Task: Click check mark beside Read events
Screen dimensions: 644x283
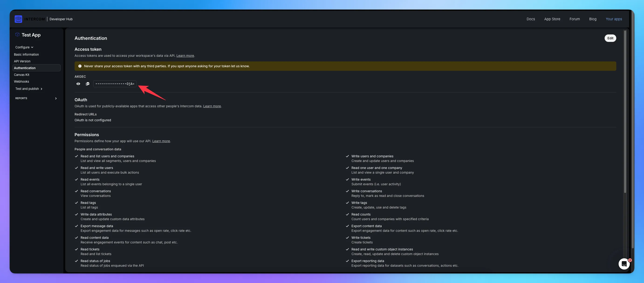Action: click(x=76, y=179)
